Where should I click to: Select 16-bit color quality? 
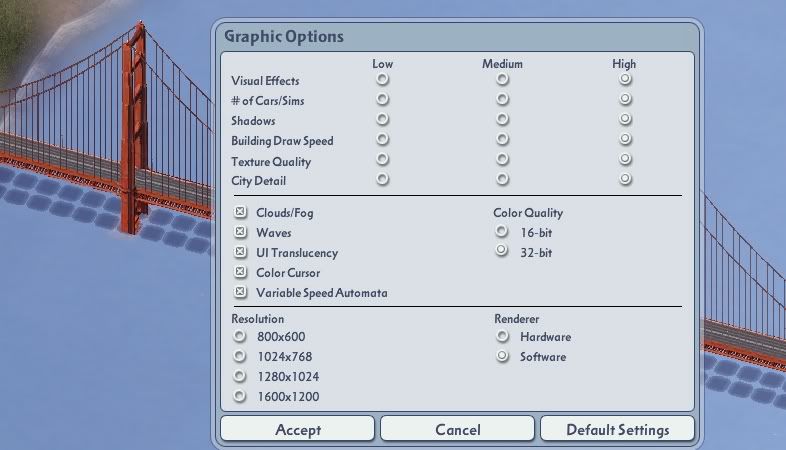point(502,231)
